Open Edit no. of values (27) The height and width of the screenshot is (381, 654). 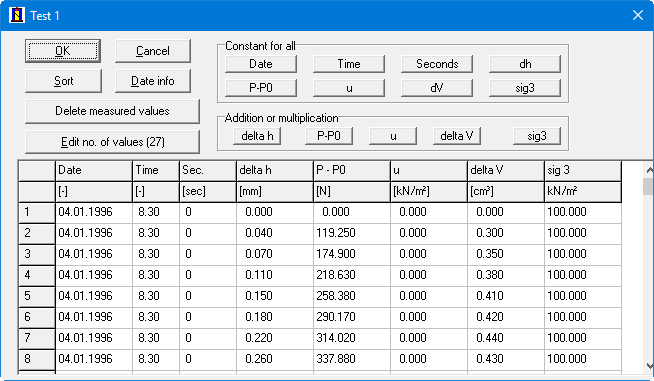click(112, 142)
